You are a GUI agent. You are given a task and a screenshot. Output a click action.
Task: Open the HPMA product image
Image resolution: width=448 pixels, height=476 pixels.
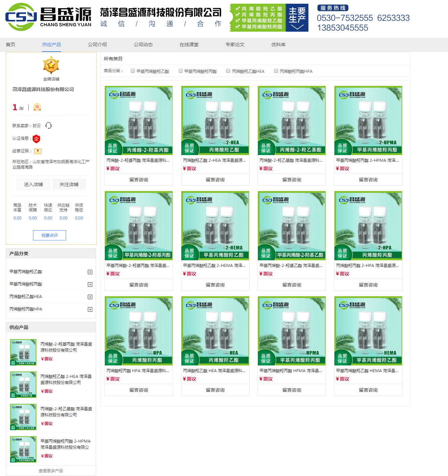pyautogui.click(x=292, y=331)
